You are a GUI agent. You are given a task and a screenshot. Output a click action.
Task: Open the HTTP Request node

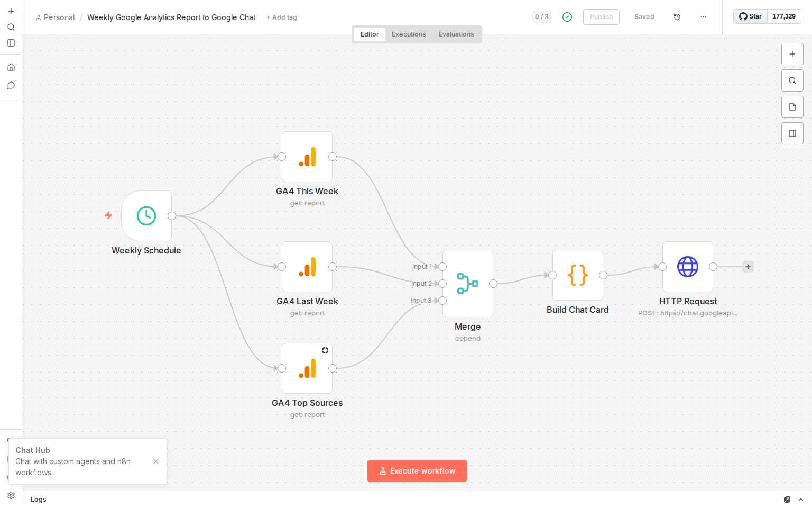pos(687,267)
